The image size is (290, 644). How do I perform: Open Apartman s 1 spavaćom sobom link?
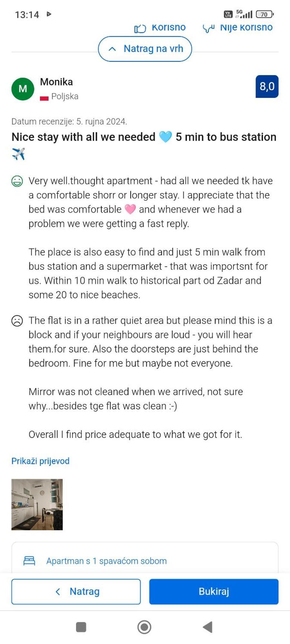point(106,561)
